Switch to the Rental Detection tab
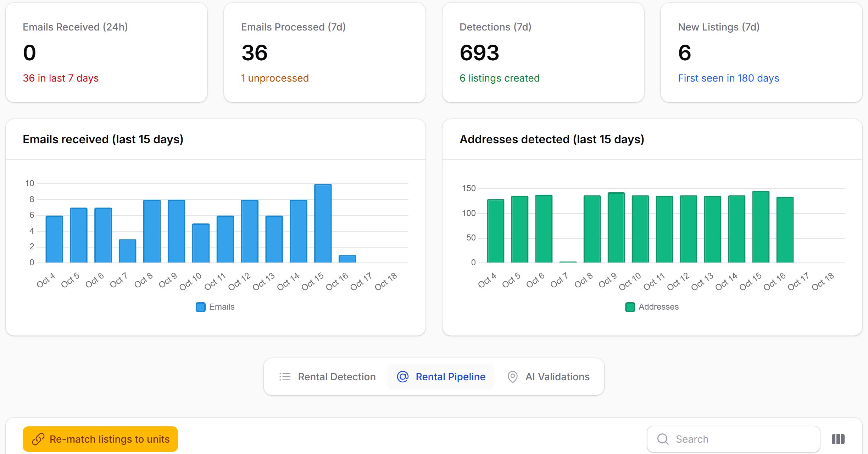Screen dimensions: 868x454 [x=327, y=377]
